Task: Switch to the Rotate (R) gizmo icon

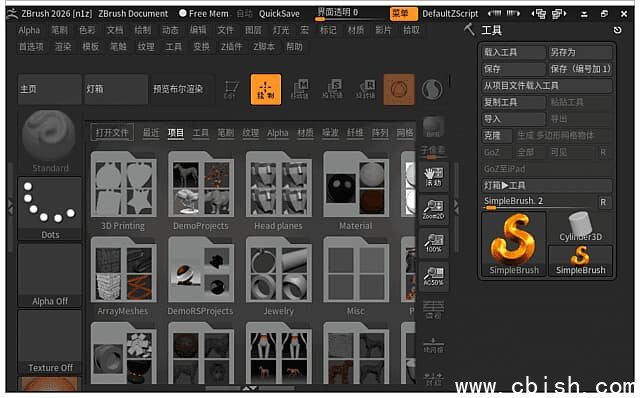Action: [x=365, y=89]
